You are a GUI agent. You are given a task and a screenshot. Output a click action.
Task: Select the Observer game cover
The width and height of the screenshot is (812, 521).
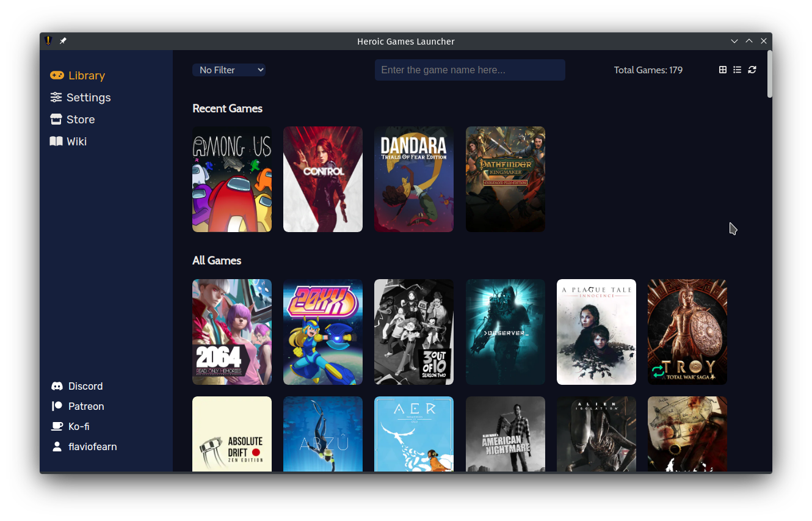pos(506,332)
